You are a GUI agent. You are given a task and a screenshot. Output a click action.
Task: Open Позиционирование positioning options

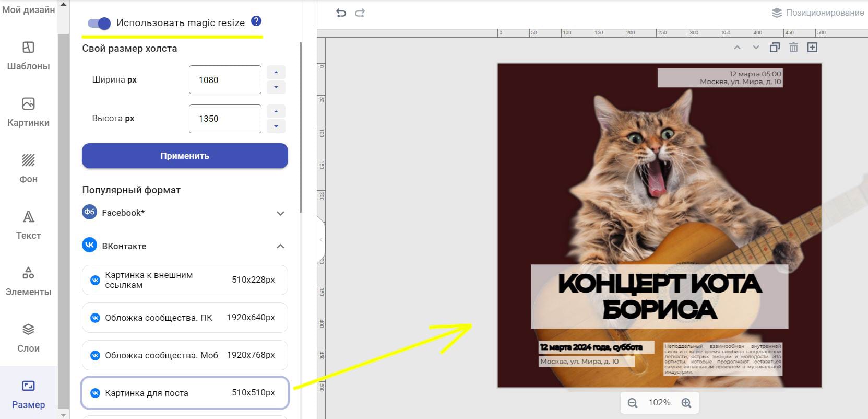pyautogui.click(x=818, y=13)
